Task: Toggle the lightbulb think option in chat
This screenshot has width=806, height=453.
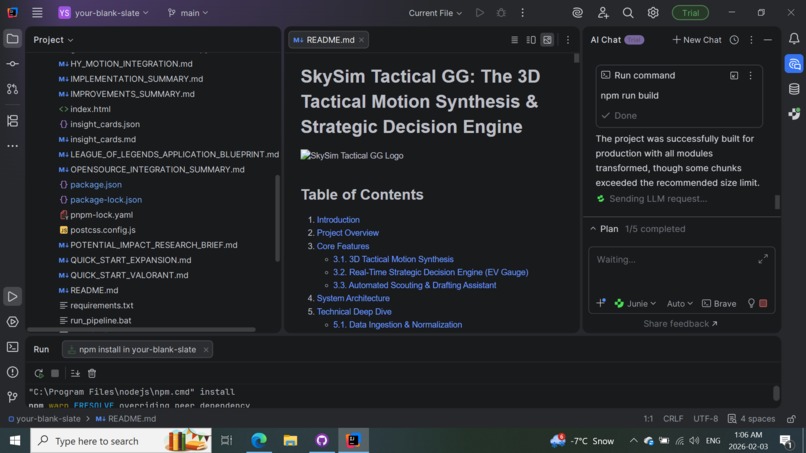Action: coord(751,303)
